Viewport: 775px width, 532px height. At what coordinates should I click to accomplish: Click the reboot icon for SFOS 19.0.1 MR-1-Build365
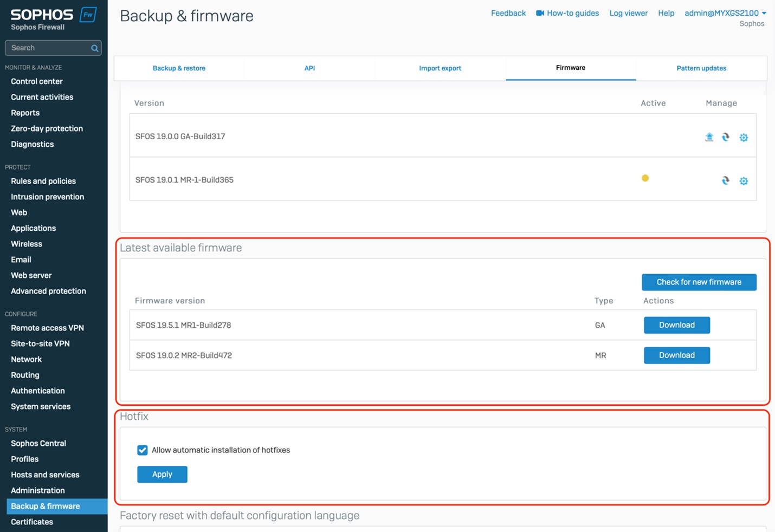tap(726, 180)
